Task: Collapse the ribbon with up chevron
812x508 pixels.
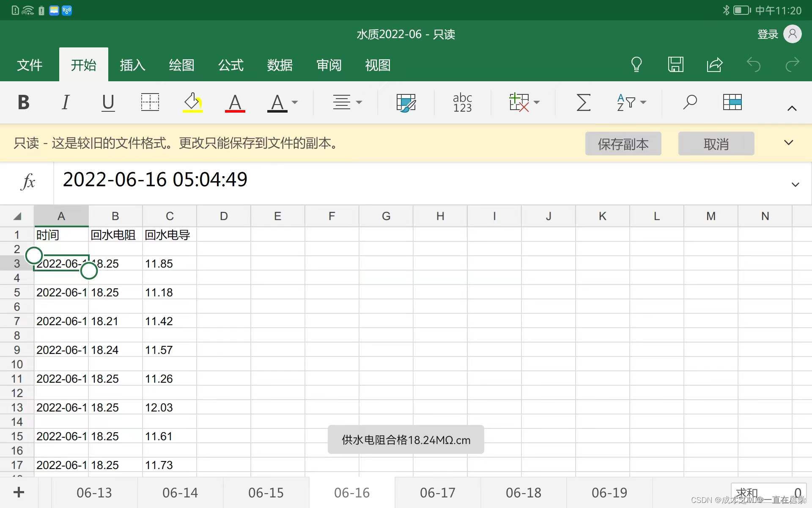Action: pos(792,108)
